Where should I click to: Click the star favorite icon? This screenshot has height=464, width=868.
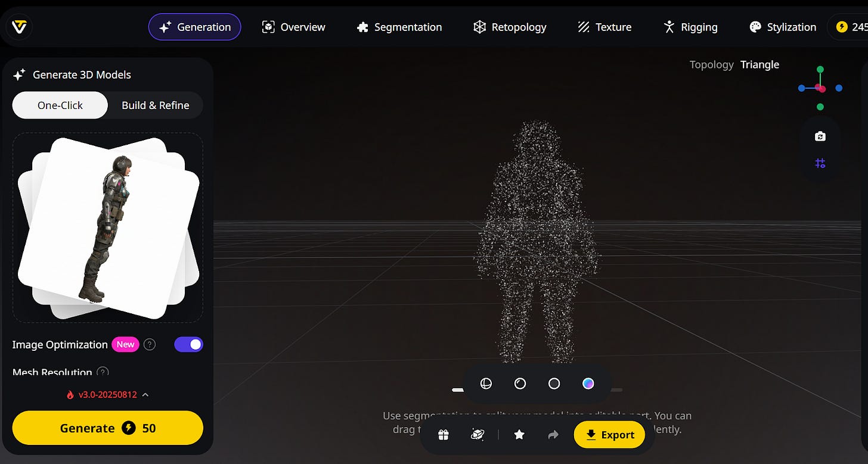tap(519, 435)
